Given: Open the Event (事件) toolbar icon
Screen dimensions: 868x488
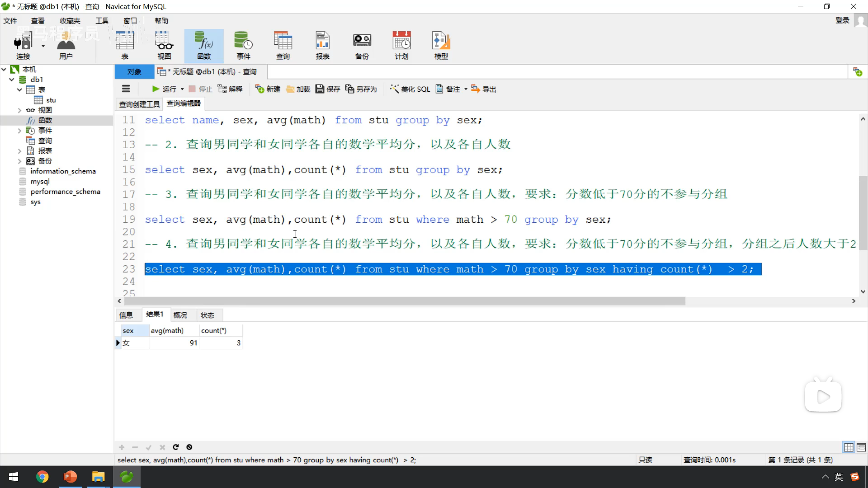Looking at the screenshot, I should click(x=243, y=46).
